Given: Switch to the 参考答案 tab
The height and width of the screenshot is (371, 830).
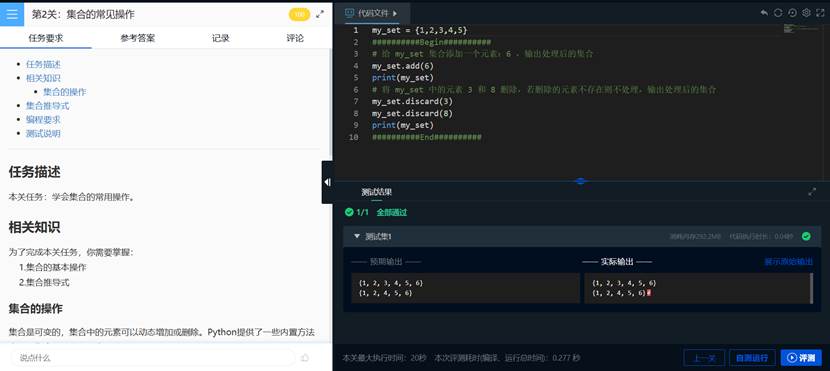Looking at the screenshot, I should [138, 38].
